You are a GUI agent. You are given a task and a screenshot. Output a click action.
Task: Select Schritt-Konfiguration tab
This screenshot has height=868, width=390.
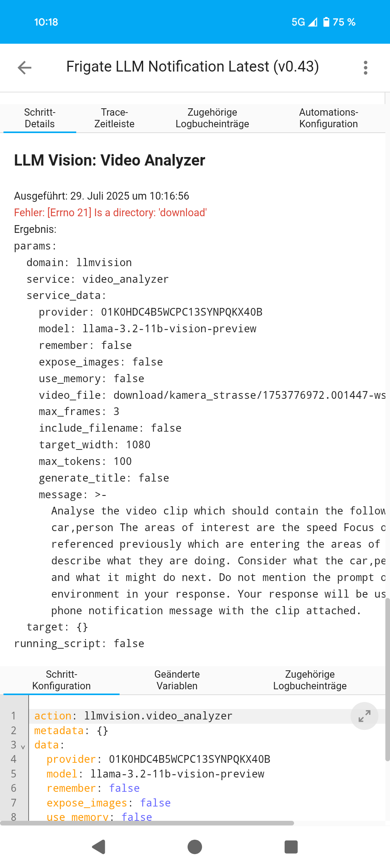pyautogui.click(x=62, y=680)
